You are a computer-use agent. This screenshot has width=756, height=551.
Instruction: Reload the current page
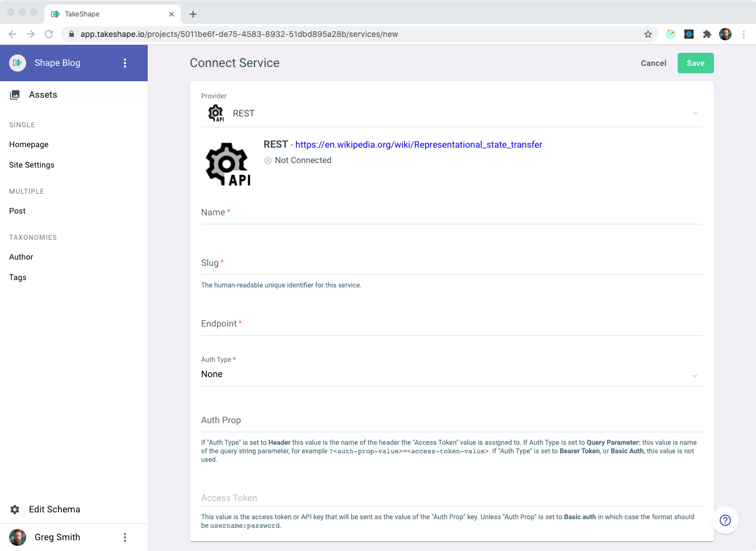[x=49, y=34]
